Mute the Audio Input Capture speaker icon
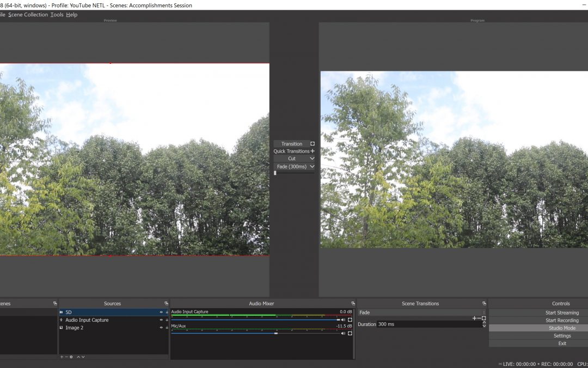 point(343,320)
